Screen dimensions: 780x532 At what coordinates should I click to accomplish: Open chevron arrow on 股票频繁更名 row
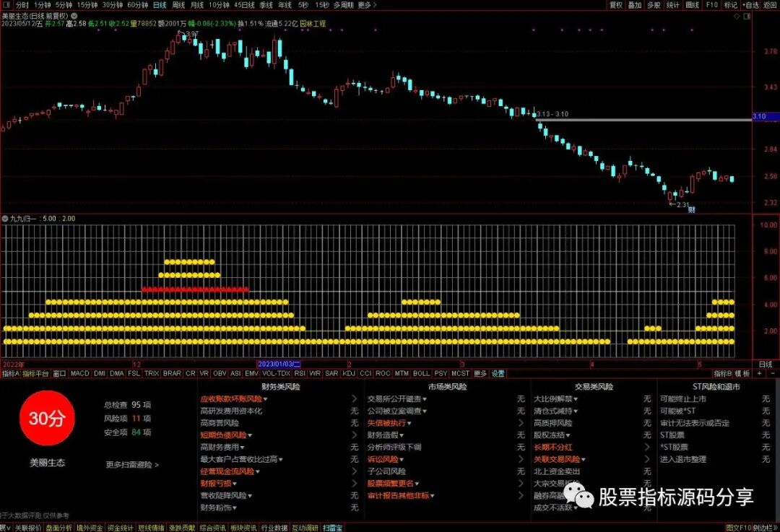point(521,483)
